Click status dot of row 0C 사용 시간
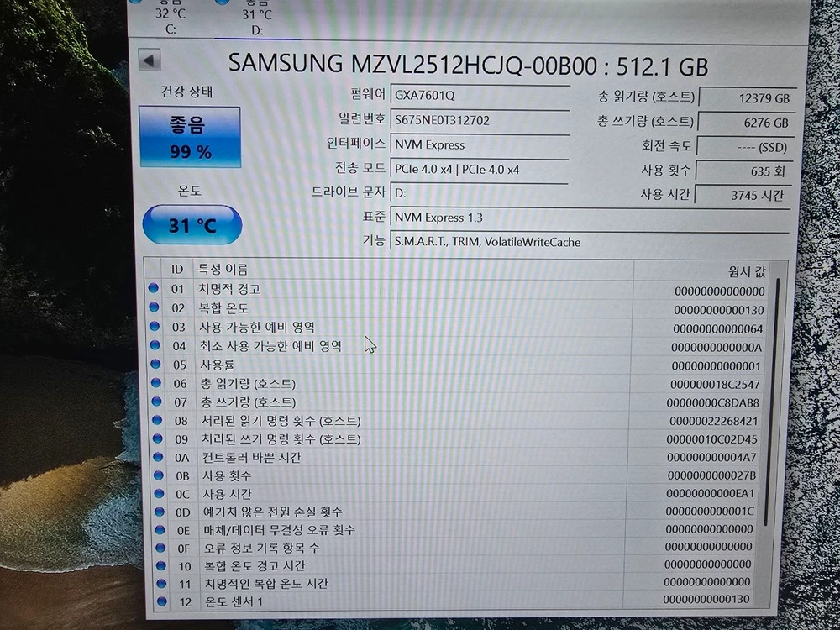The height and width of the screenshot is (630, 840). pyautogui.click(x=159, y=493)
